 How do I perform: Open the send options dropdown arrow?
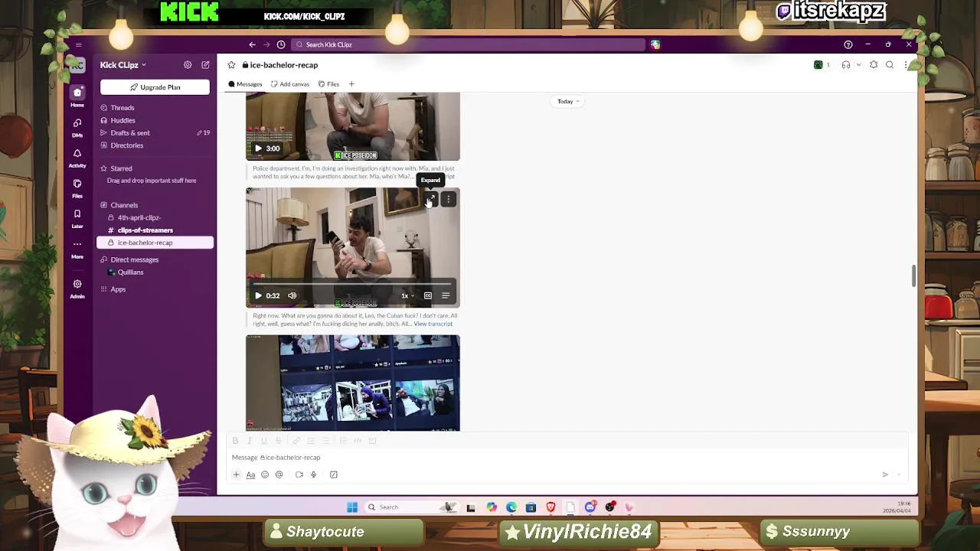coord(900,474)
